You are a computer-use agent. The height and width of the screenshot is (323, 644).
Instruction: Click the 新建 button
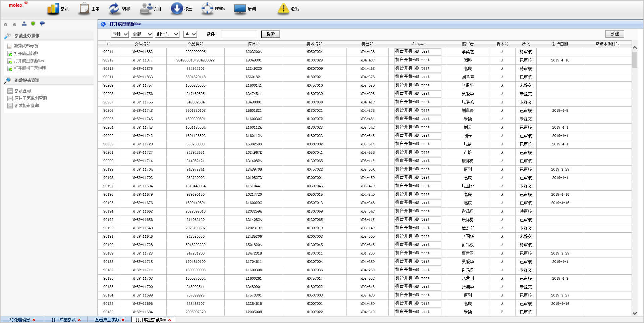point(614,34)
